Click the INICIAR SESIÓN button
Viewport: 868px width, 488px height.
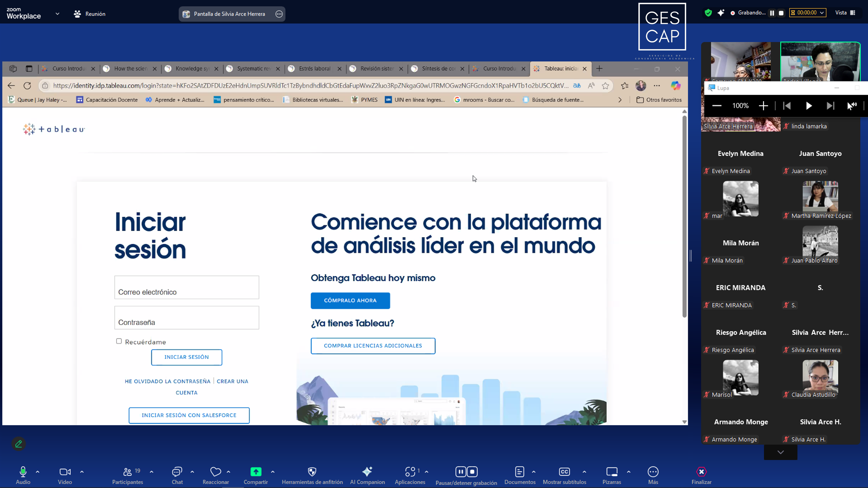coord(187,357)
